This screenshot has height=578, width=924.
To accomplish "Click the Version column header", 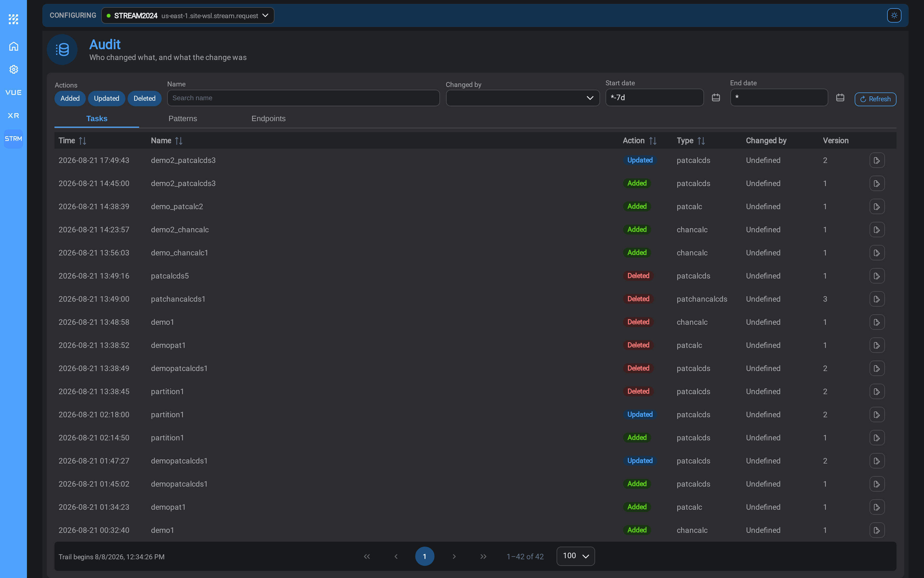I will click(835, 141).
